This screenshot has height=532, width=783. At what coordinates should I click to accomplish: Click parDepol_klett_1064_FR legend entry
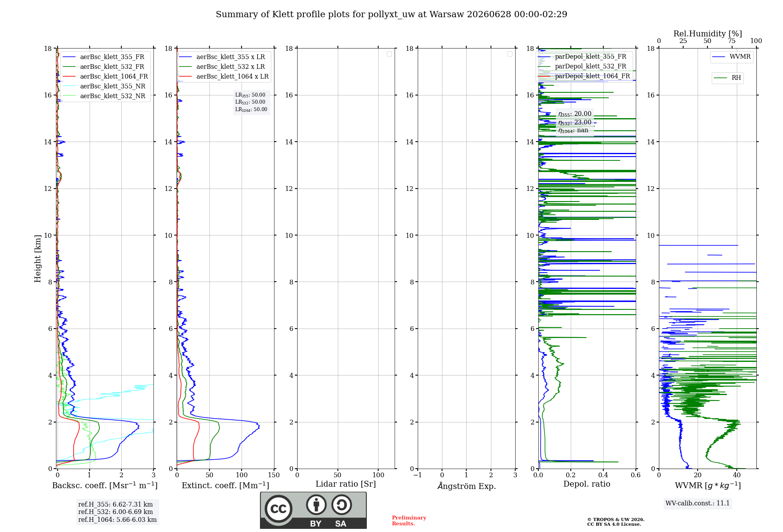tap(584, 76)
